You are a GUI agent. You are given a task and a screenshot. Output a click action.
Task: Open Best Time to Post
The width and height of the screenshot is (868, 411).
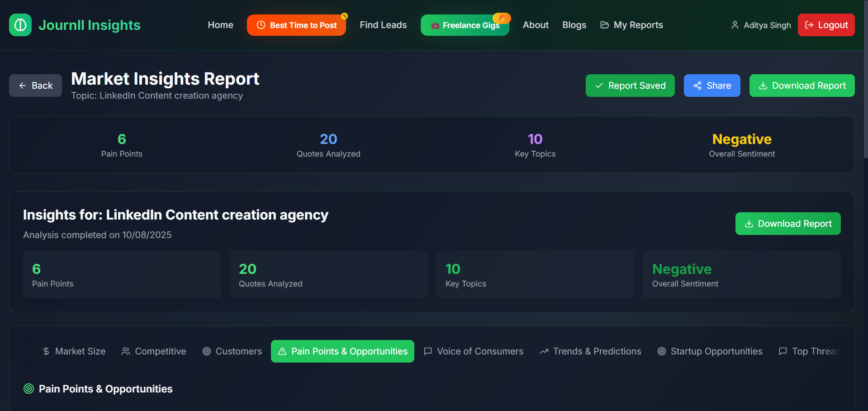point(296,25)
